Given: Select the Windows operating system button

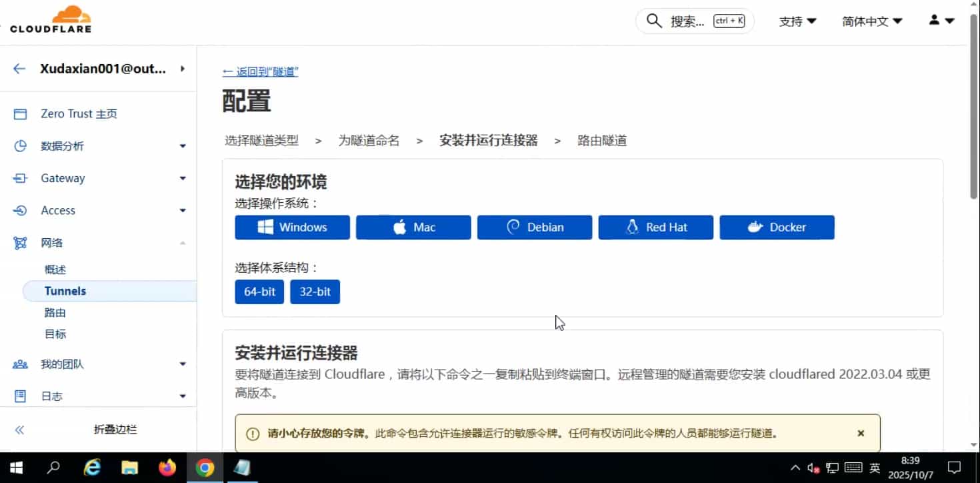Looking at the screenshot, I should [292, 227].
